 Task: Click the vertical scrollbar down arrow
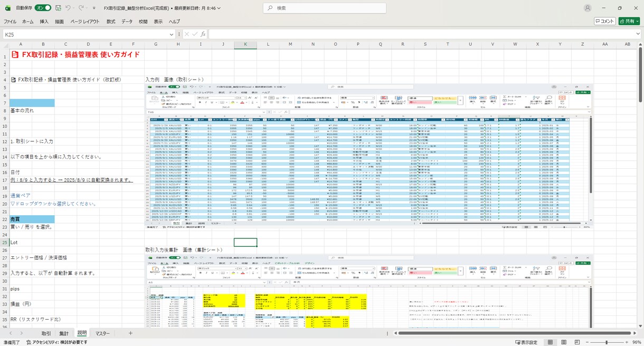click(640, 325)
